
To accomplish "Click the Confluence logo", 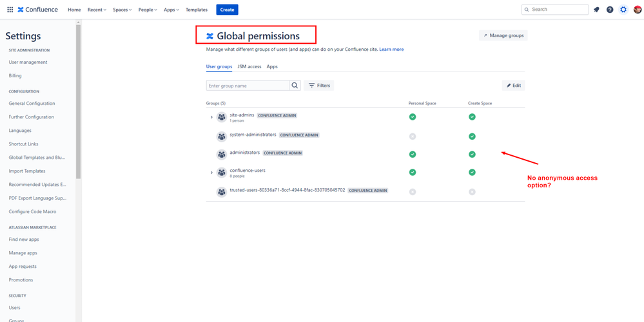I will pyautogui.click(x=38, y=10).
